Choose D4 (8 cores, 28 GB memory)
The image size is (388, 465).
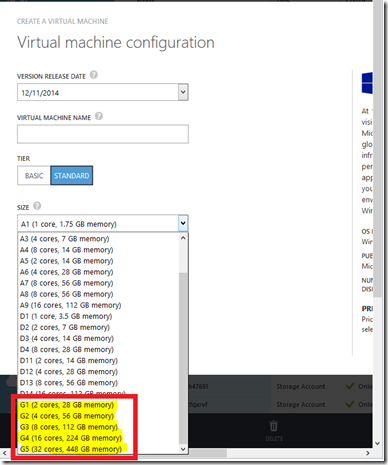coord(98,349)
